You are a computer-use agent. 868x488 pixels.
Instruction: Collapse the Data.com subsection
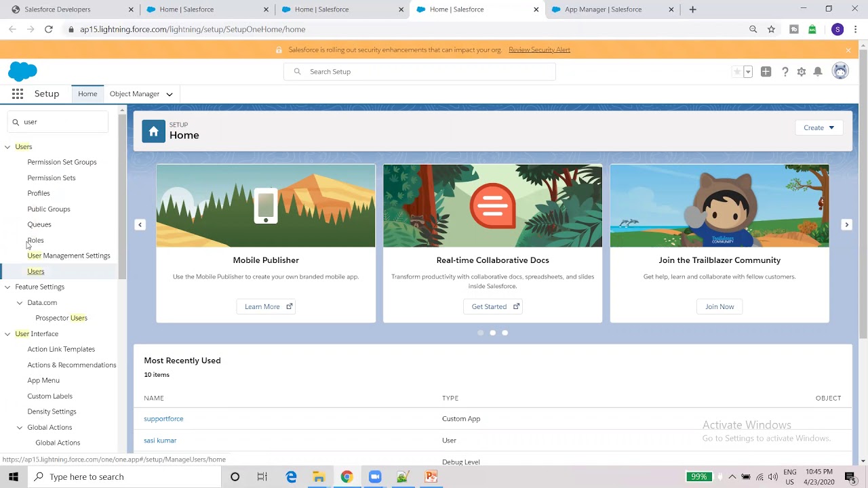click(20, 303)
